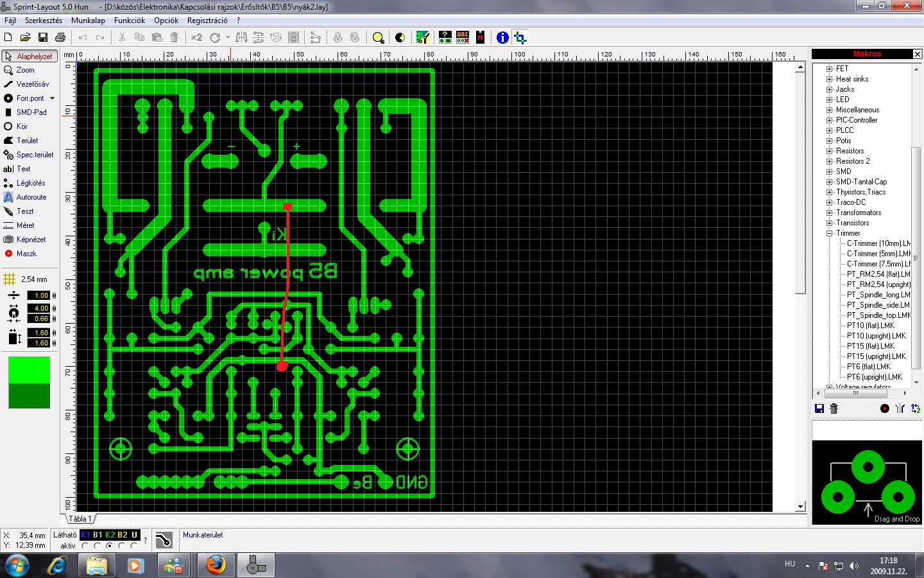Select the Alaphelyzet pointer tool
The image size is (924, 578).
30,57
